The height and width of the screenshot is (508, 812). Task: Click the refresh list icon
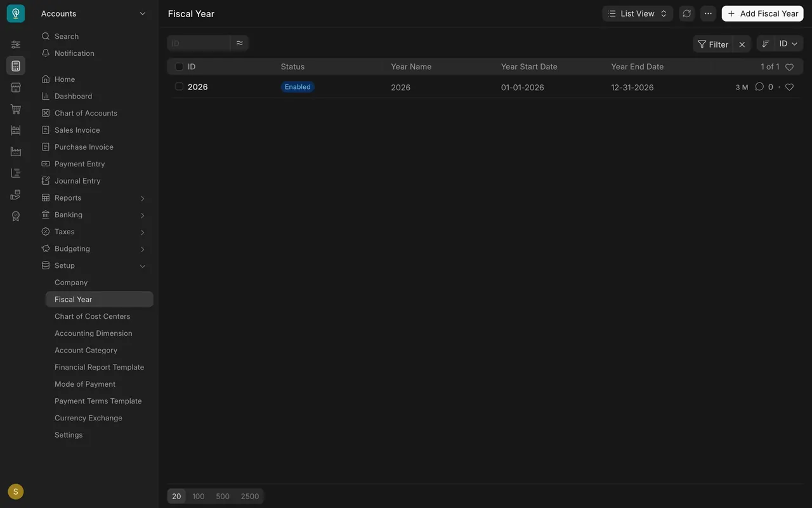coord(686,13)
